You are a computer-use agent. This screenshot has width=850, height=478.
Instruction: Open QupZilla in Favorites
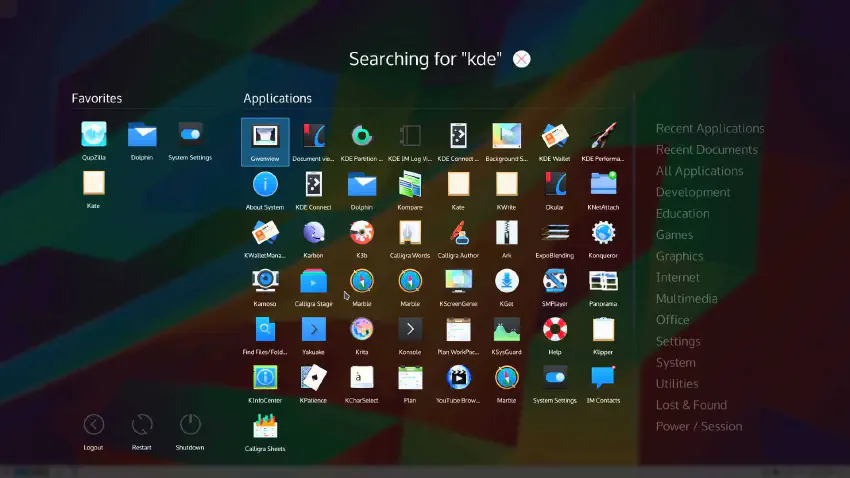pos(94,141)
